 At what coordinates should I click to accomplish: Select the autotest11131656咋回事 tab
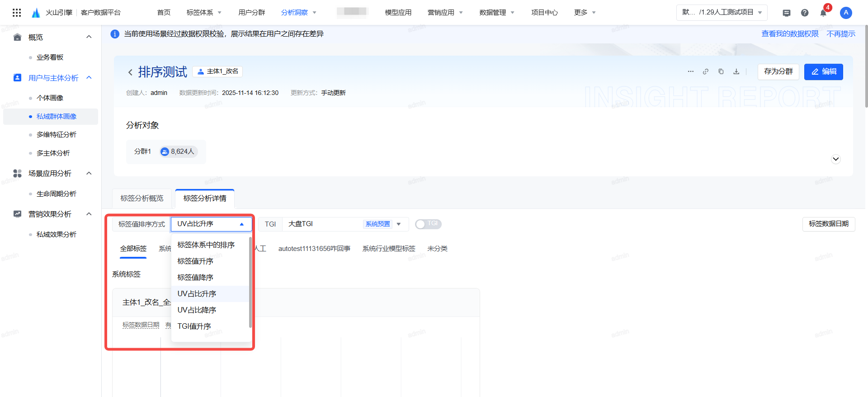314,249
